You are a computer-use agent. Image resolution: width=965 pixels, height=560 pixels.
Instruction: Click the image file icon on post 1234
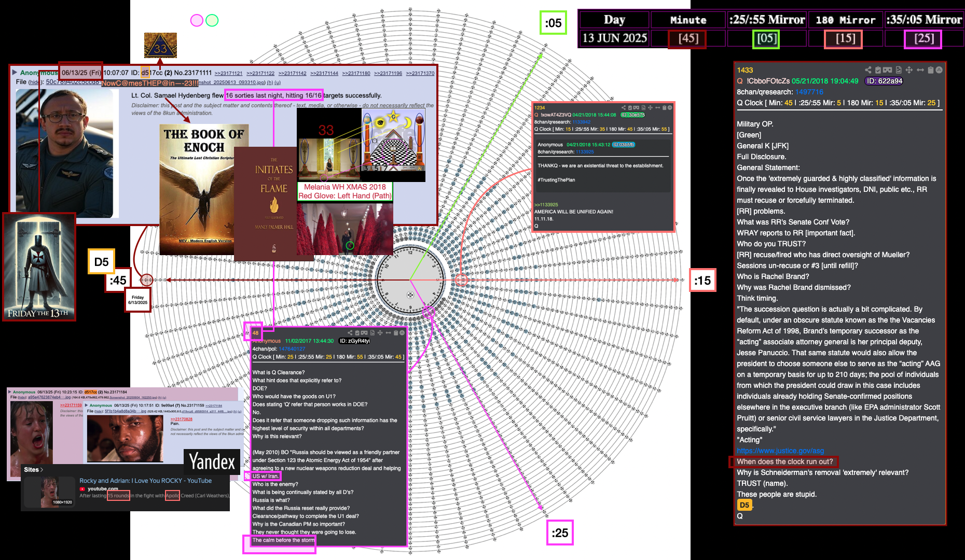tap(643, 108)
